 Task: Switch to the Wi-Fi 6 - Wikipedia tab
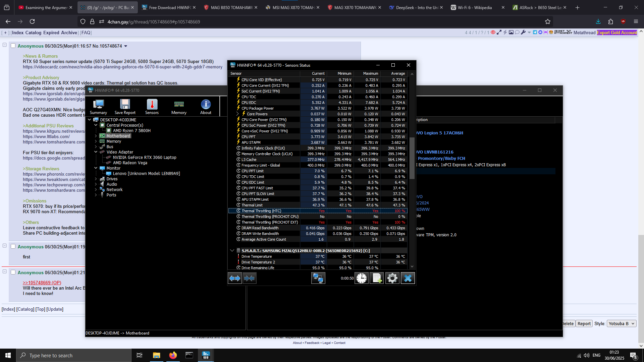click(478, 7)
